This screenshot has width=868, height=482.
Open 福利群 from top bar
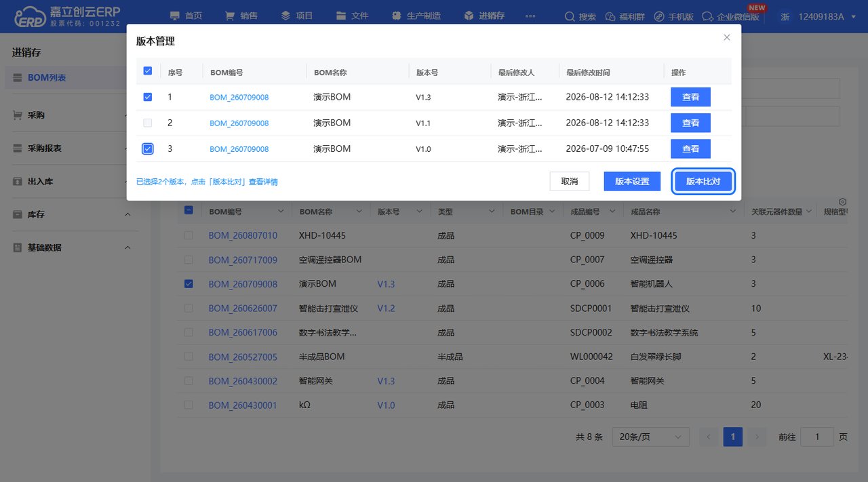(x=625, y=16)
